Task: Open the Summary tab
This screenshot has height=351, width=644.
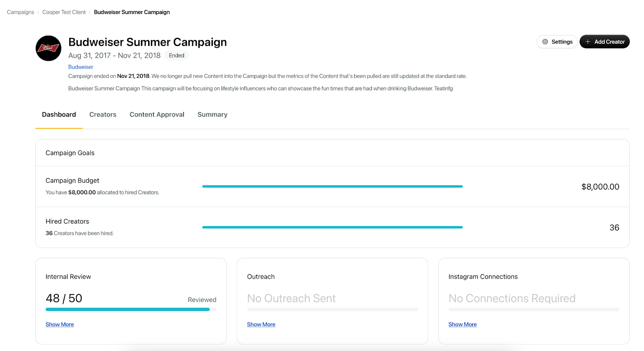Action: 213,115
